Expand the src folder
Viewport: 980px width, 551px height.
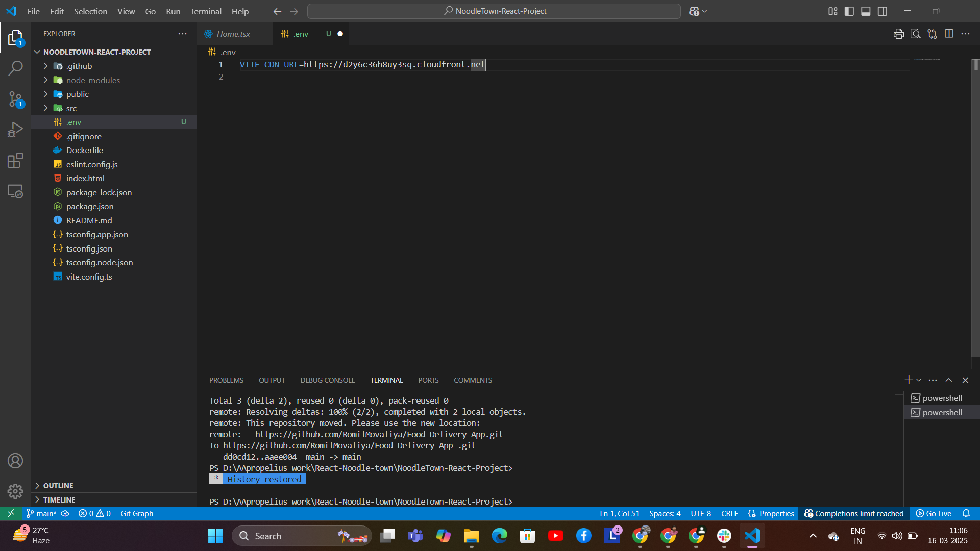71,108
